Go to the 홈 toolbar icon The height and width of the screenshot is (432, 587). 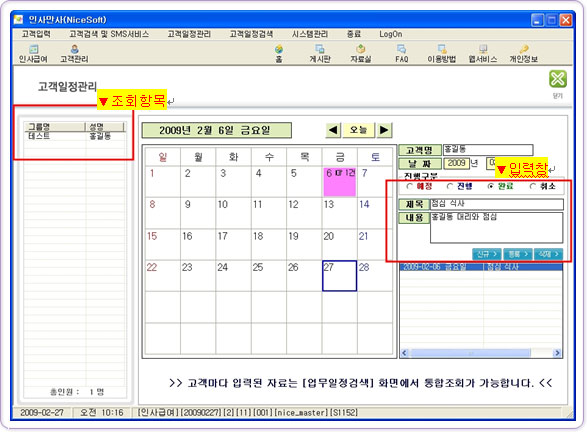pyautogui.click(x=279, y=54)
